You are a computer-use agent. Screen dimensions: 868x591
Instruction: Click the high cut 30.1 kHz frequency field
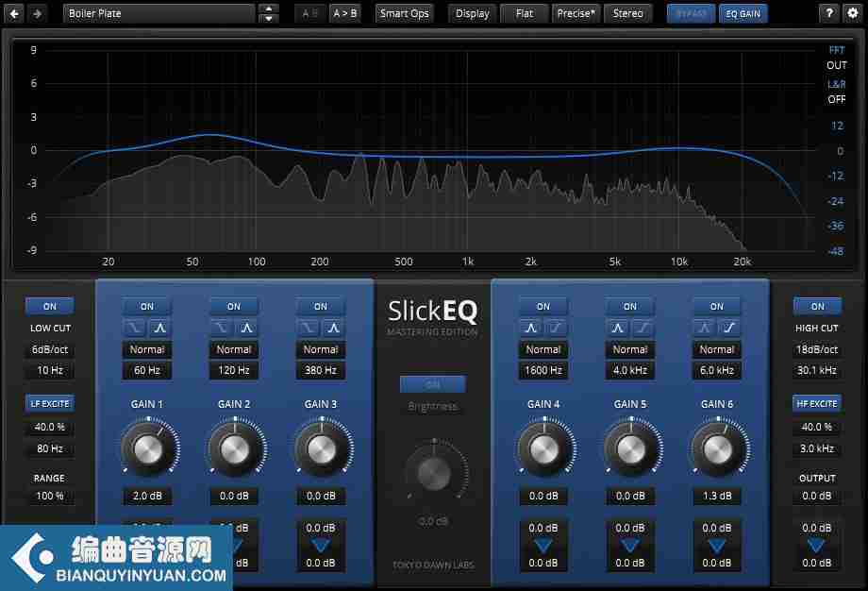[817, 370]
